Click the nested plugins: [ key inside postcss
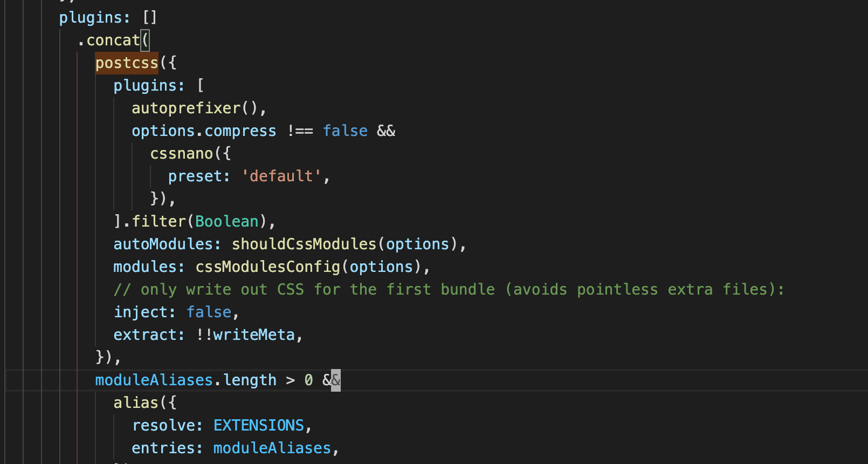The height and width of the screenshot is (464, 868). pyautogui.click(x=159, y=86)
